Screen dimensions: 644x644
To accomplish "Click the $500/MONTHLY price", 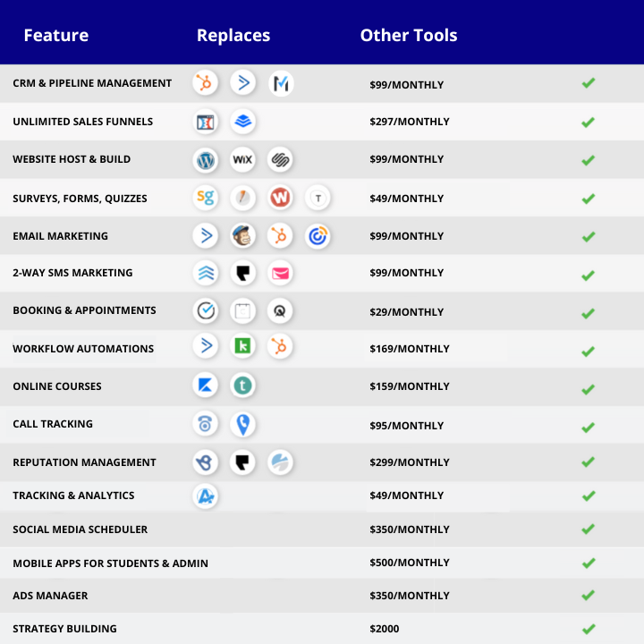I will pos(410,563).
